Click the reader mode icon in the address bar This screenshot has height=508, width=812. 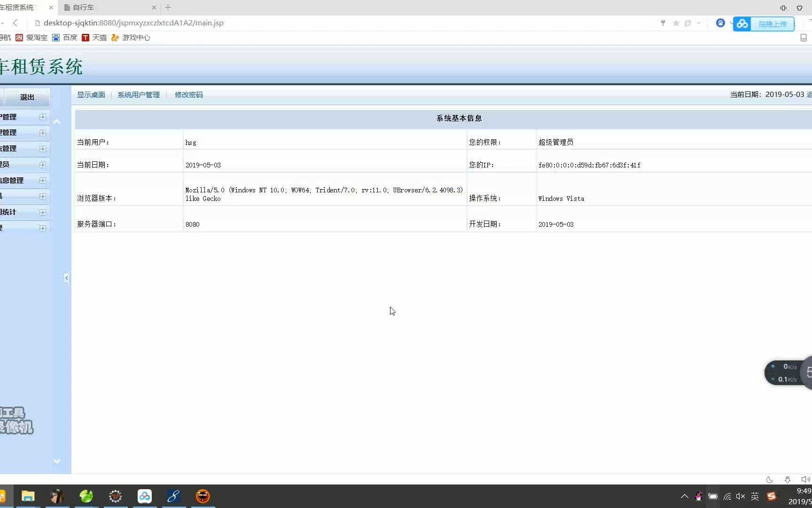pyautogui.click(x=687, y=23)
